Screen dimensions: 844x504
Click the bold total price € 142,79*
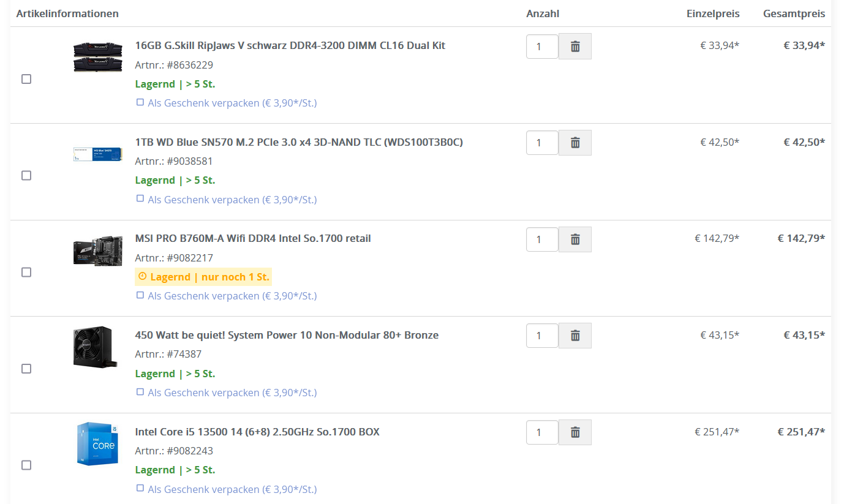801,238
